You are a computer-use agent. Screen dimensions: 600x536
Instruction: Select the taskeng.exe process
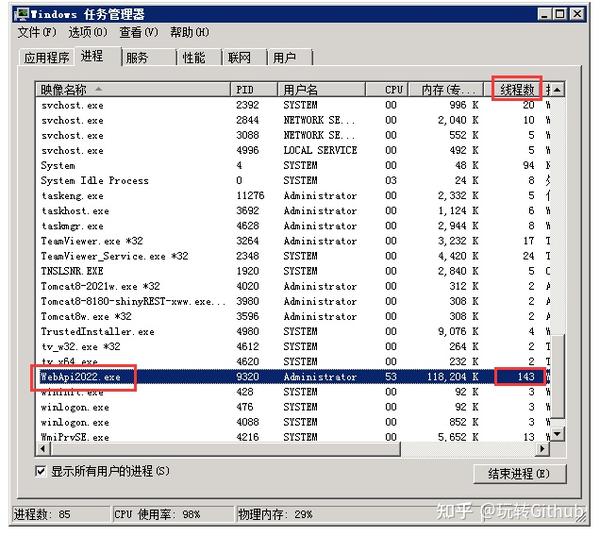[x=292, y=196]
